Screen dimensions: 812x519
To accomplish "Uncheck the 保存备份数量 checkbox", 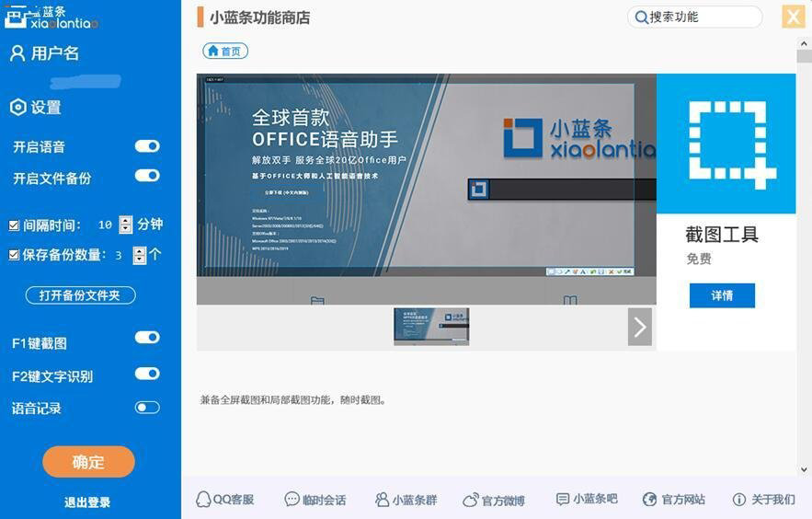I will point(14,255).
